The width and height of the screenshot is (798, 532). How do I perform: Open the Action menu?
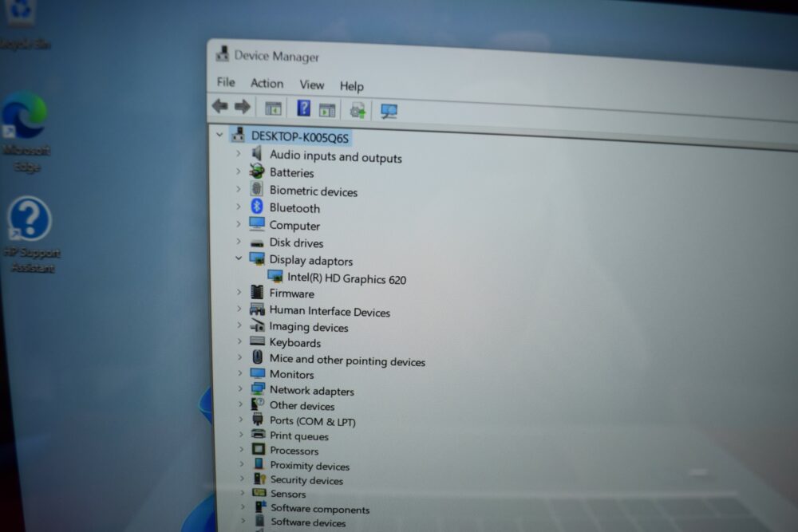click(x=267, y=84)
